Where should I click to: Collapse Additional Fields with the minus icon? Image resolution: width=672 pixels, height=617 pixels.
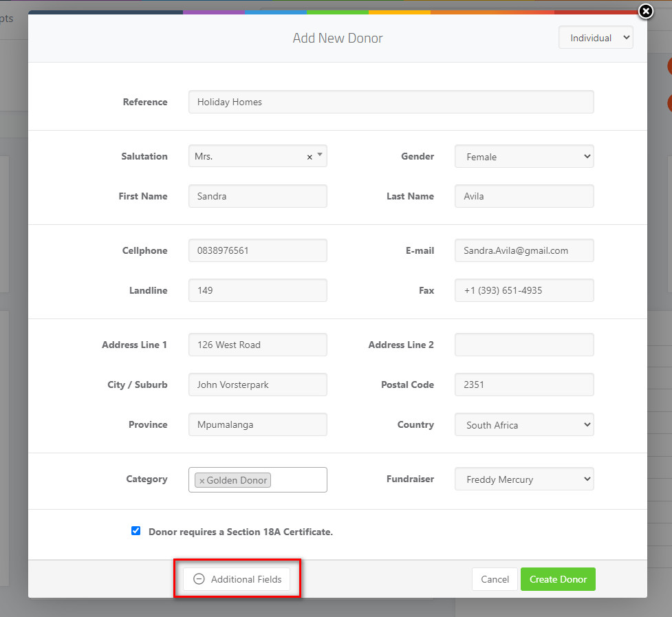pyautogui.click(x=199, y=579)
